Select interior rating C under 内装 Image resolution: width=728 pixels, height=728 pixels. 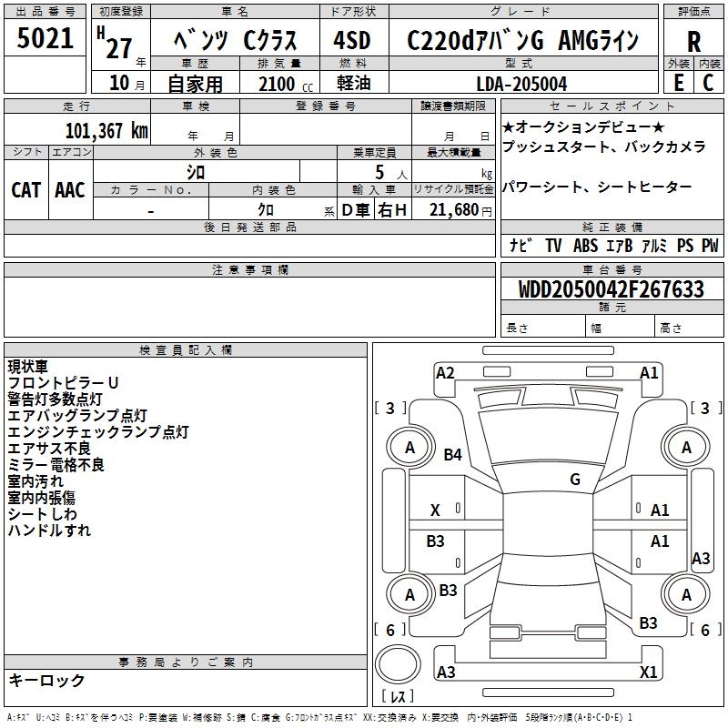click(x=708, y=83)
